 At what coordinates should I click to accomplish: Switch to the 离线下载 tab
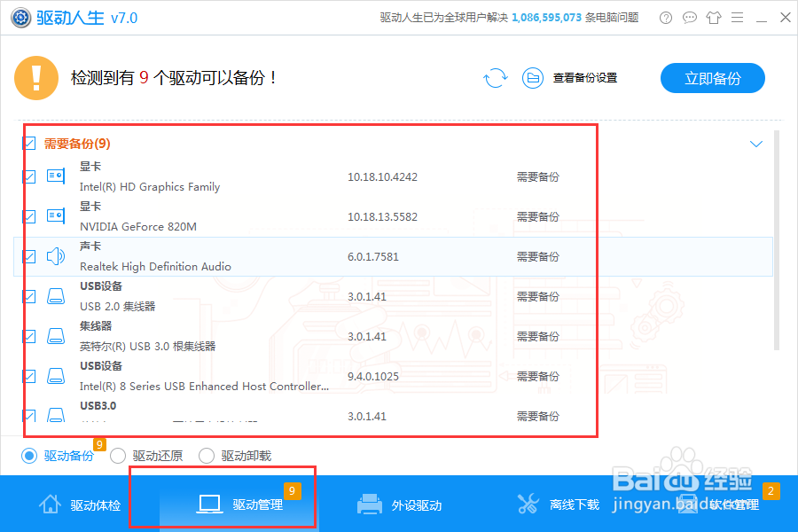pyautogui.click(x=559, y=505)
